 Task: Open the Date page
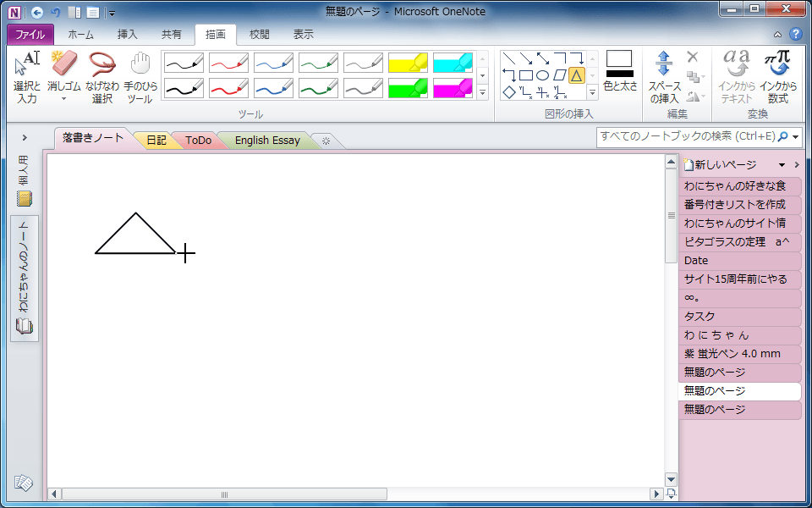click(x=739, y=261)
